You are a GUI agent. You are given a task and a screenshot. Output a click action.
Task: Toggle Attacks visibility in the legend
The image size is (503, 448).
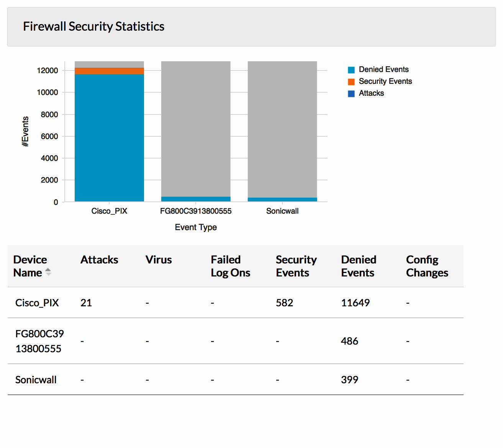[371, 93]
